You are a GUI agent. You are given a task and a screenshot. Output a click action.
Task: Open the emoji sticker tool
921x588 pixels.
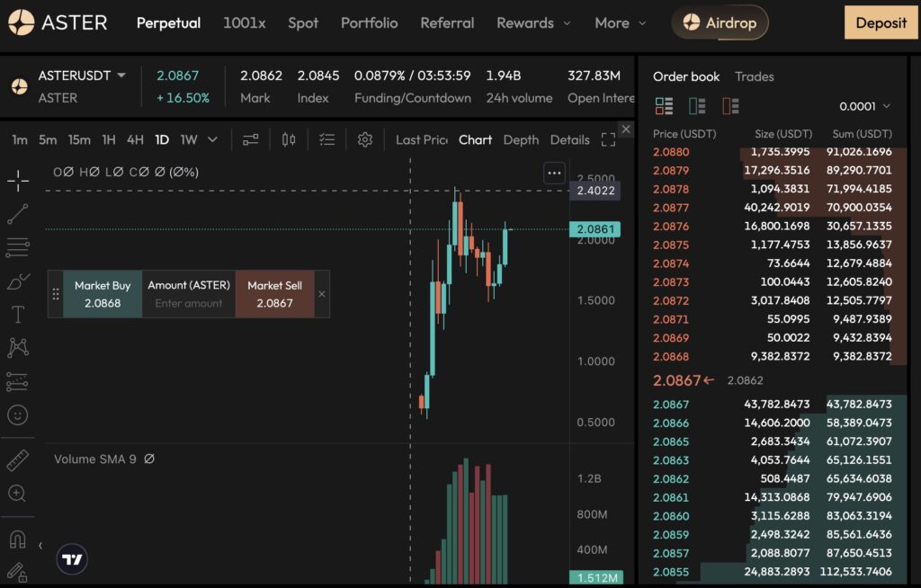17,414
